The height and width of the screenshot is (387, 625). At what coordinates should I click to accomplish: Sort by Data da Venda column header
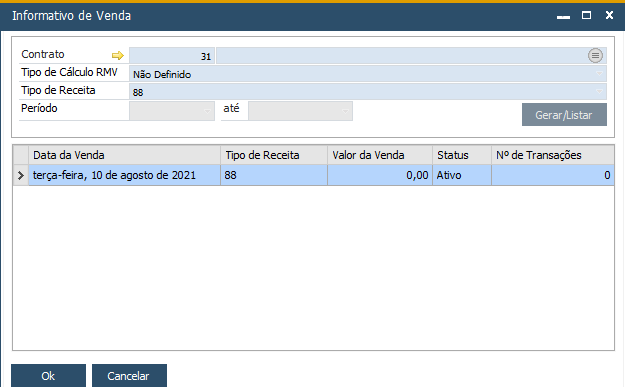[x=124, y=155]
